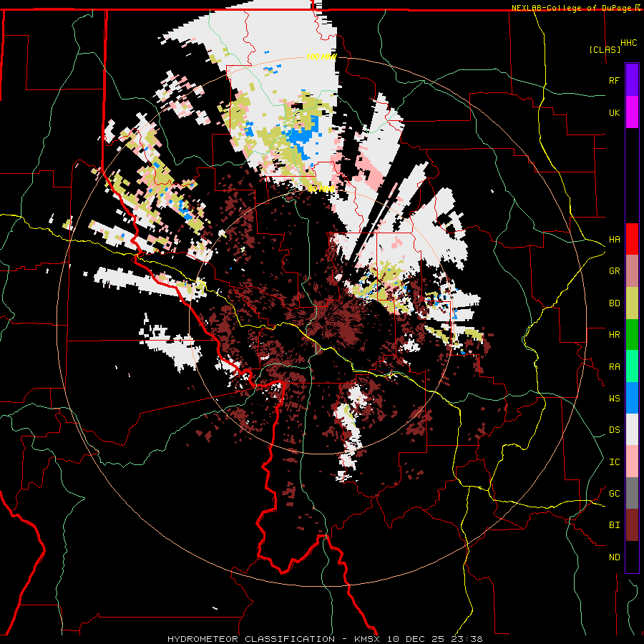Click the NEXLAB-College of DuPage credit text
This screenshot has width=644, height=644.
(571, 8)
